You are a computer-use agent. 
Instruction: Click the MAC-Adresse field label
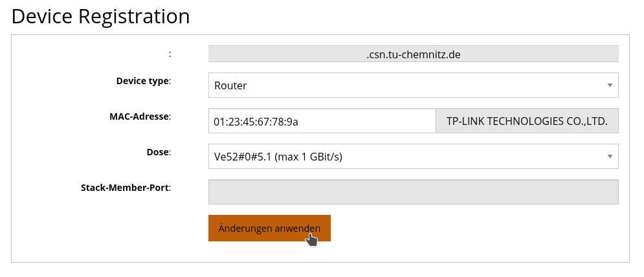139,116
